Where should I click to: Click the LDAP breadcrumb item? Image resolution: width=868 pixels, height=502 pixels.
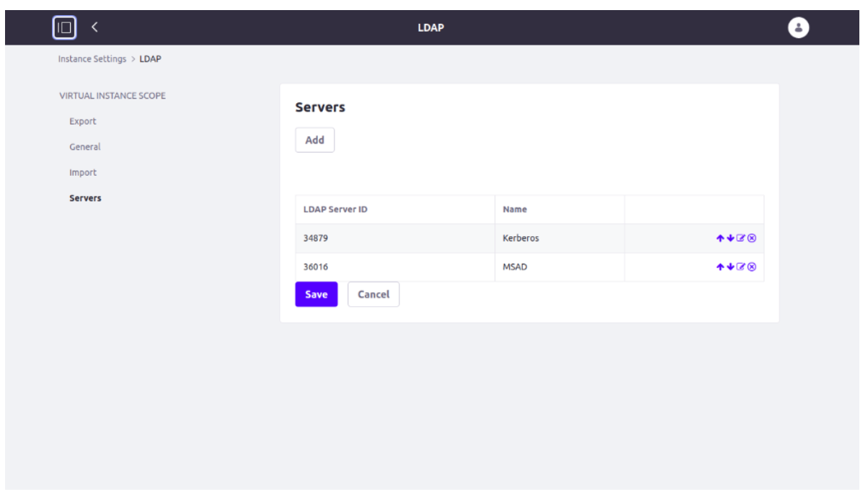click(x=150, y=59)
